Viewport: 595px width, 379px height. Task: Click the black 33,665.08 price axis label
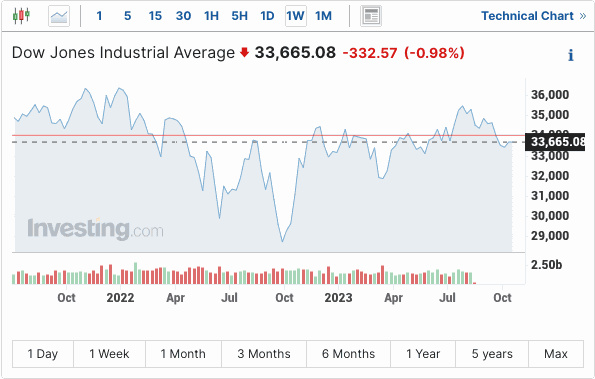[555, 142]
